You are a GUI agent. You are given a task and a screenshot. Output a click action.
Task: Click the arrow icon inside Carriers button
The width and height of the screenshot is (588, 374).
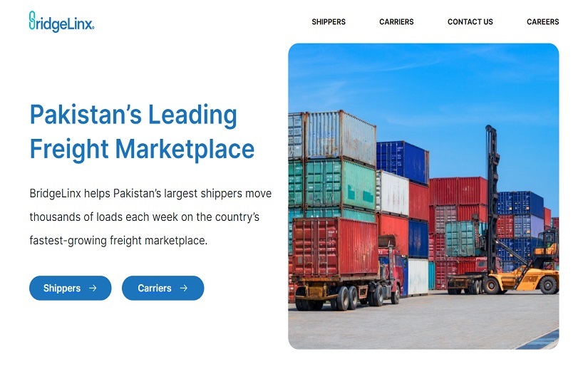[183, 288]
